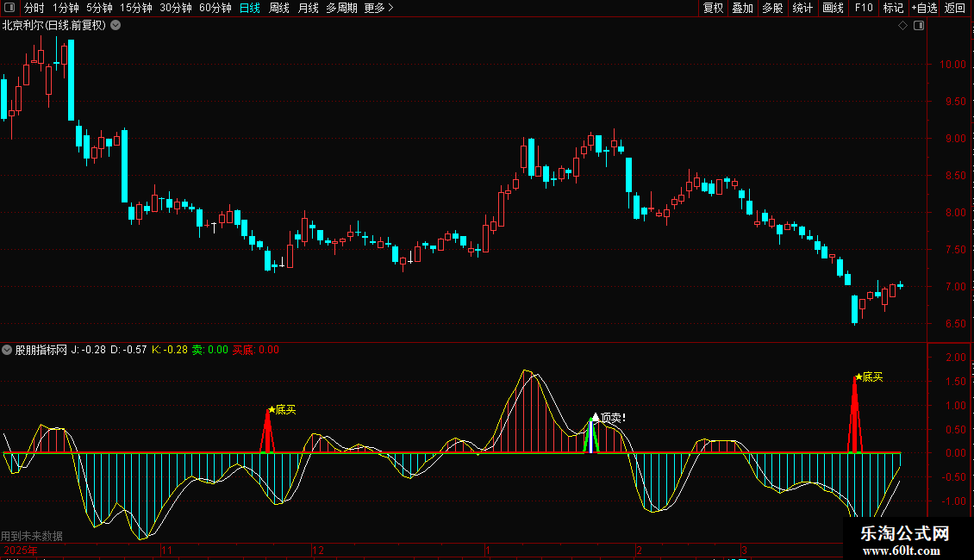Add stock to watchlist with +自选

click(x=924, y=8)
